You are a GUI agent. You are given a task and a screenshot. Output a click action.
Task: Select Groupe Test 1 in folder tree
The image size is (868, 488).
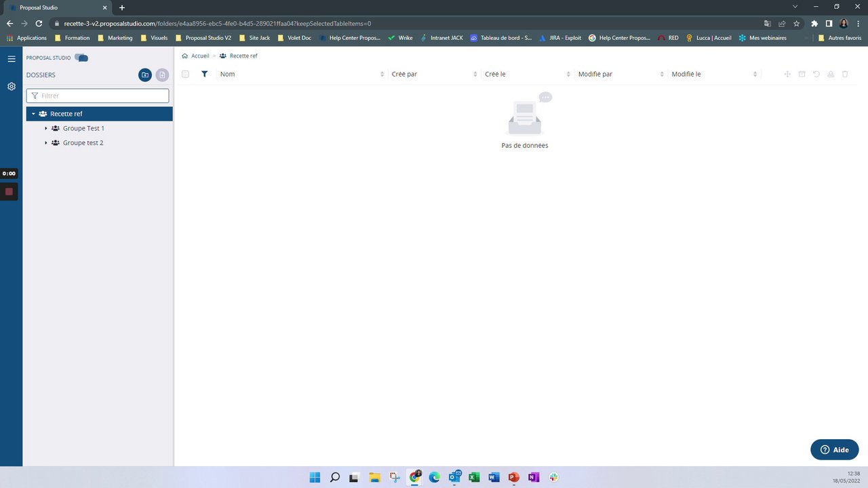(x=83, y=128)
